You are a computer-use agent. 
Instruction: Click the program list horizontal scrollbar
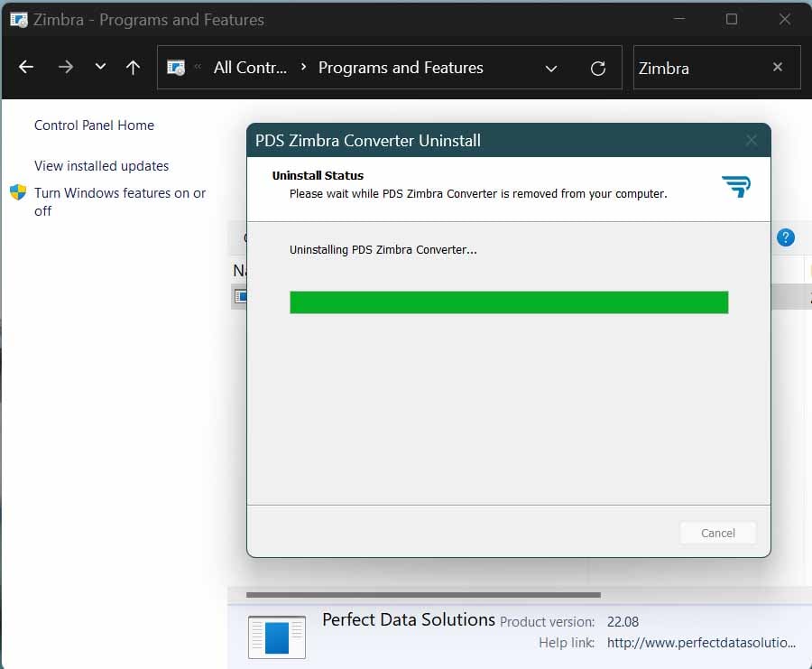423,595
